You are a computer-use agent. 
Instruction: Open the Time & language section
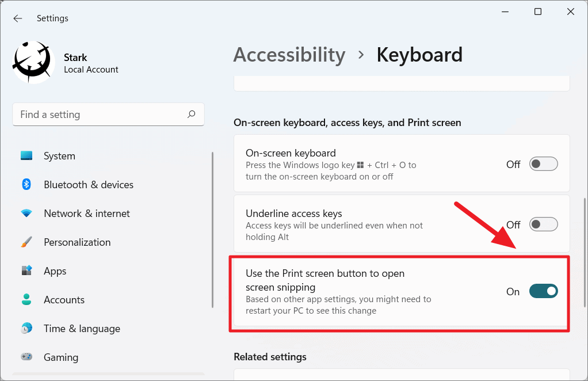coord(82,329)
